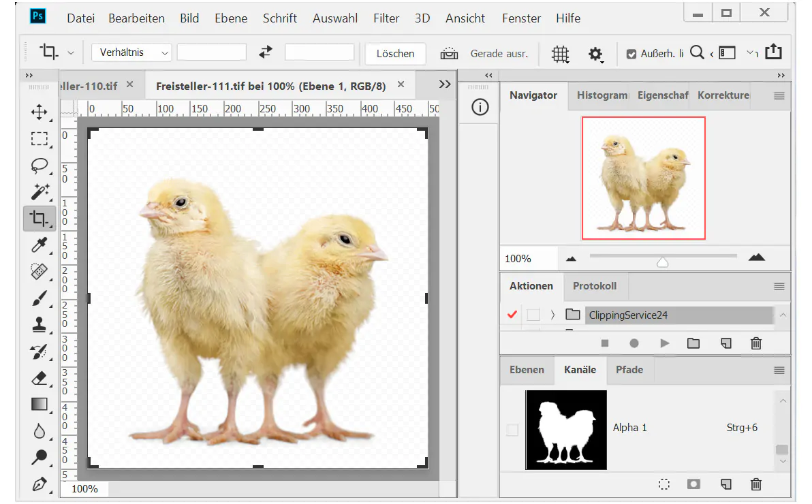Select the Clone Stamp tool
The image size is (812, 504).
point(40,325)
